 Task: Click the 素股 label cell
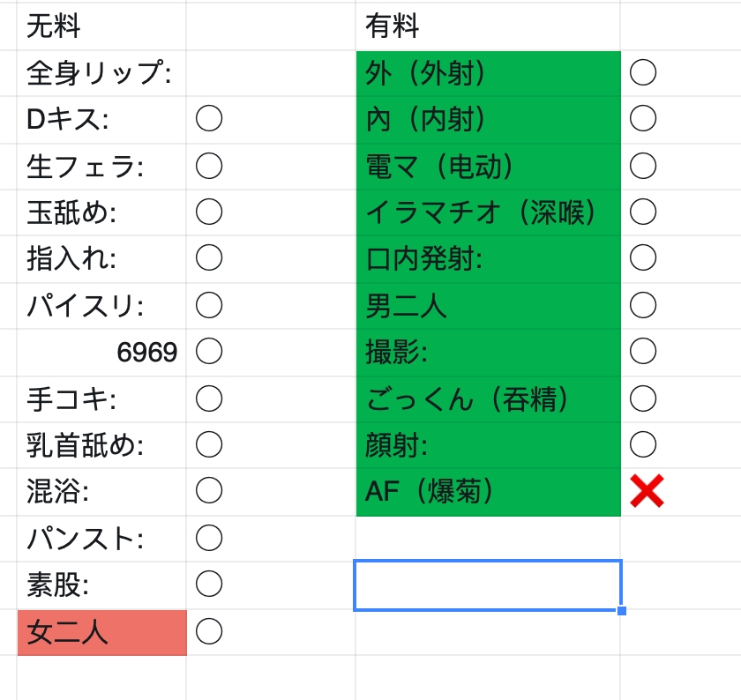click(101, 585)
